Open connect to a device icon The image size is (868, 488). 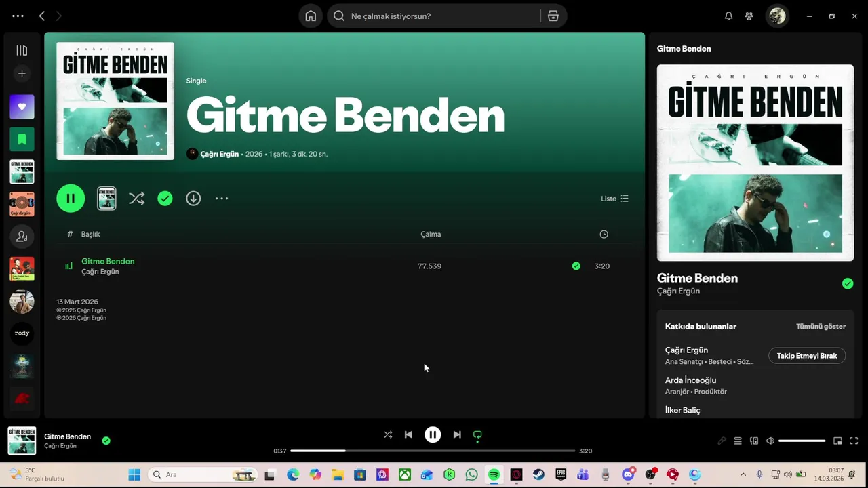[x=754, y=441]
